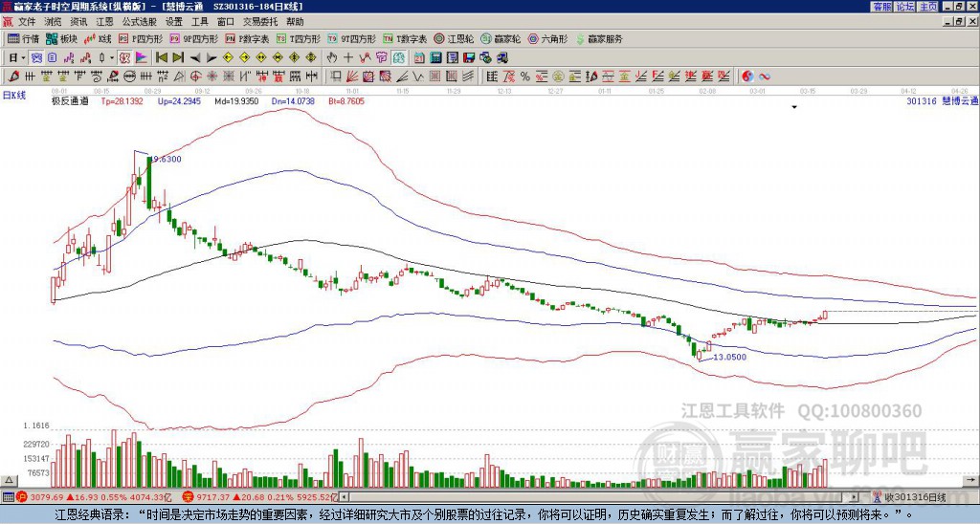Click the Shanghai index 3079.69 status entry

tap(94, 498)
